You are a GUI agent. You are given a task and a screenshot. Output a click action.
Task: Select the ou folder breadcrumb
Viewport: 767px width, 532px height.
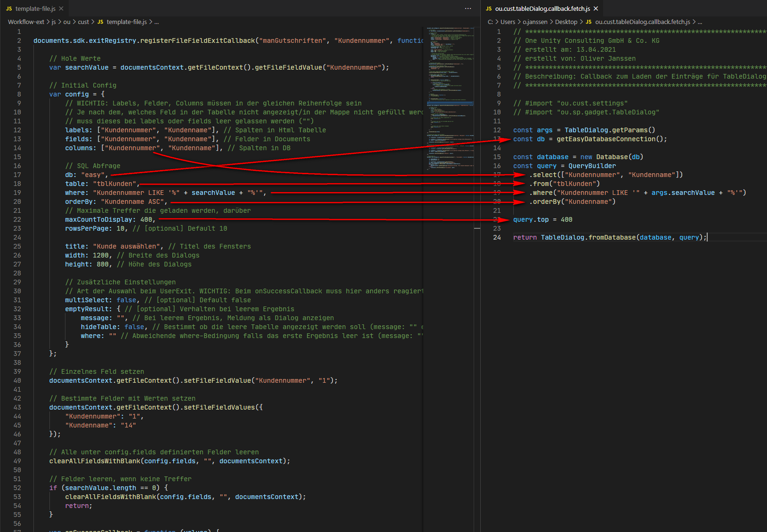(x=67, y=22)
